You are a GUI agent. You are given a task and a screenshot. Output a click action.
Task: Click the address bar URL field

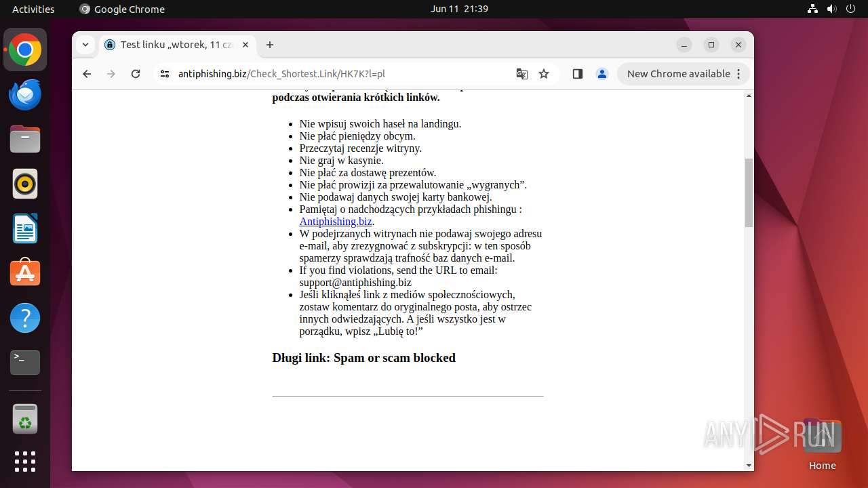coord(339,74)
